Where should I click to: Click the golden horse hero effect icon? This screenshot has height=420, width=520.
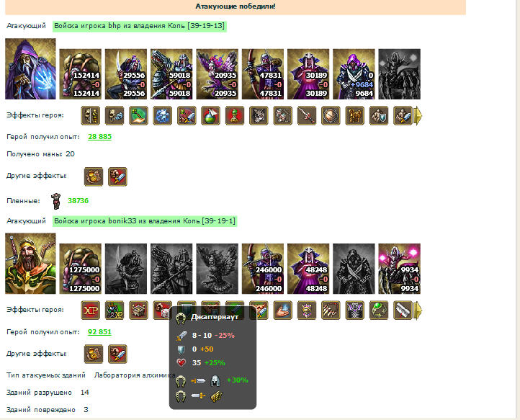(354, 116)
